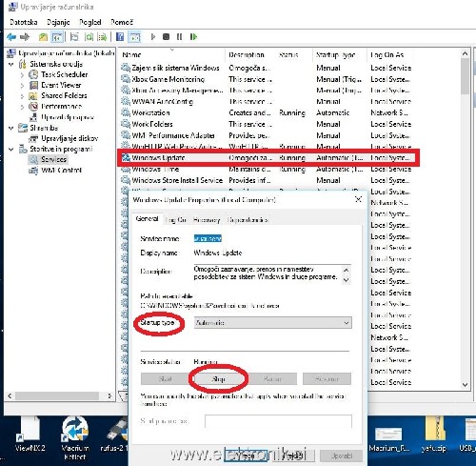Viewport: 476px width, 466px height.
Task: Close the Windows Update Properties dialog
Action: (x=358, y=199)
